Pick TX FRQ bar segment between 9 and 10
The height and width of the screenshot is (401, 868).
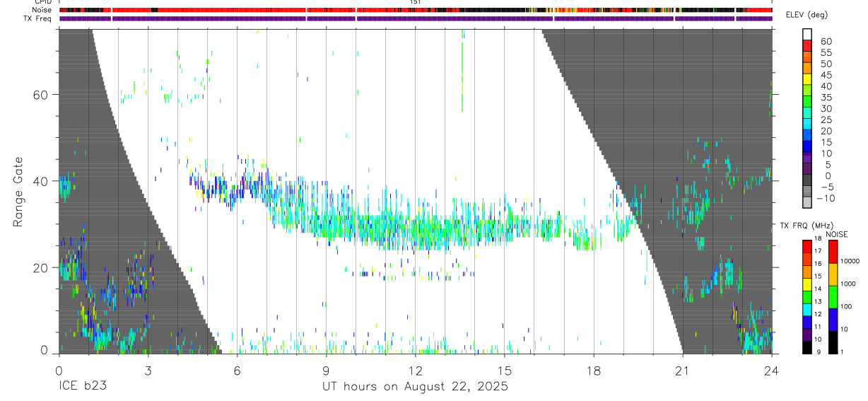(807, 347)
